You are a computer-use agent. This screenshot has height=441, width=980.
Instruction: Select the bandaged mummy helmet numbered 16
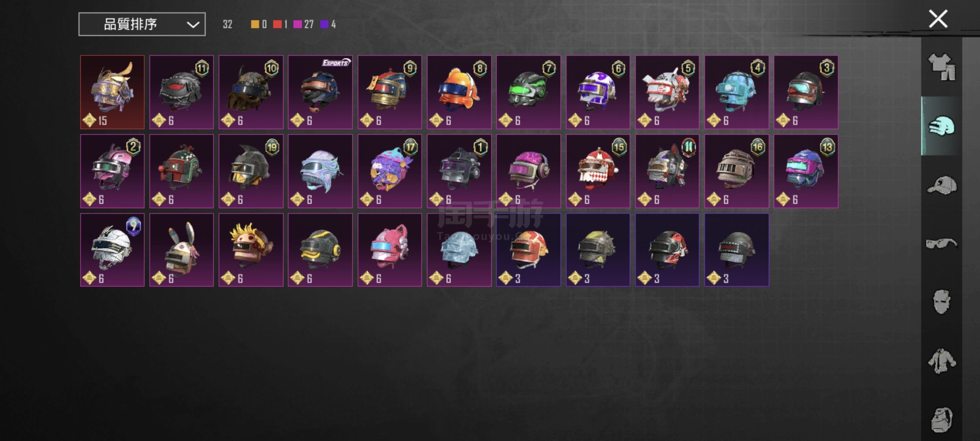click(x=737, y=171)
